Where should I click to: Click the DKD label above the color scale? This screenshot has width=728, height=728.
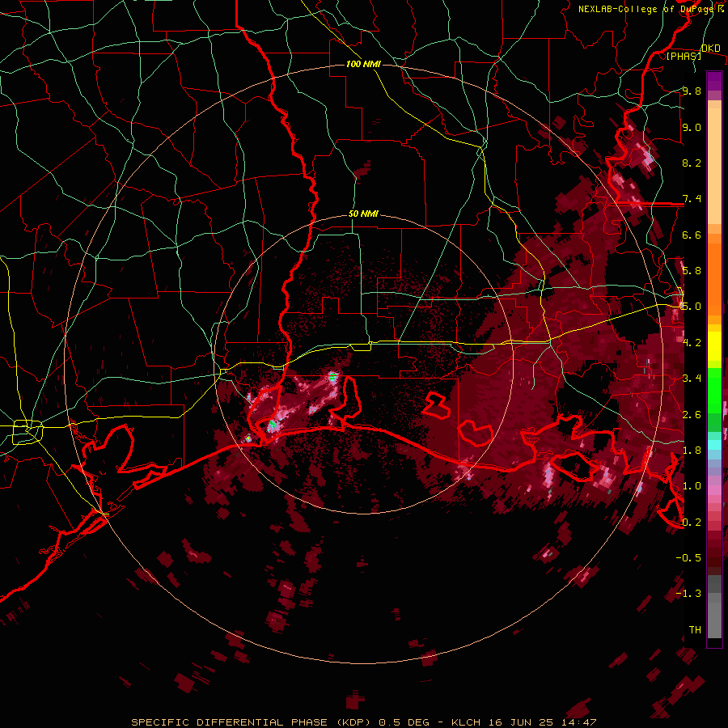[x=711, y=49]
